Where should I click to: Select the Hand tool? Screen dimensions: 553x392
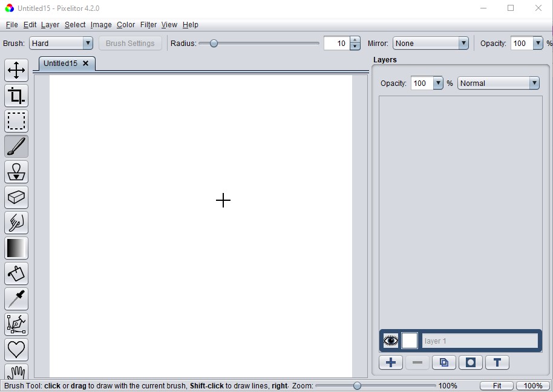[x=16, y=371]
